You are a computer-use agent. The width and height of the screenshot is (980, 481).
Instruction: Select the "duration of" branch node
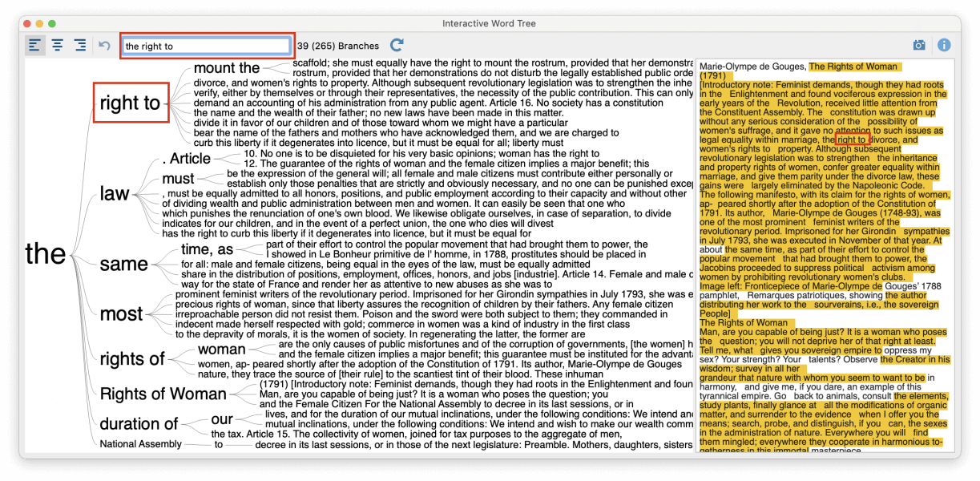[139, 424]
